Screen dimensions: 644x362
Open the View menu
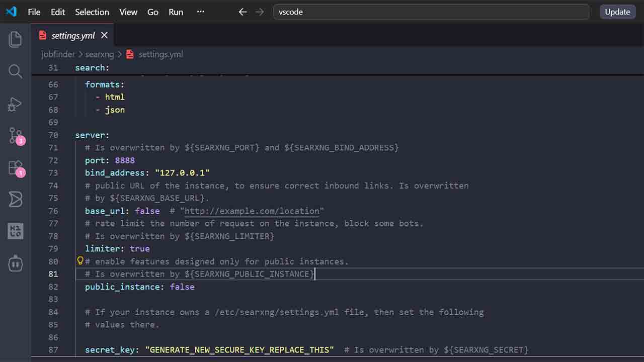pos(128,12)
